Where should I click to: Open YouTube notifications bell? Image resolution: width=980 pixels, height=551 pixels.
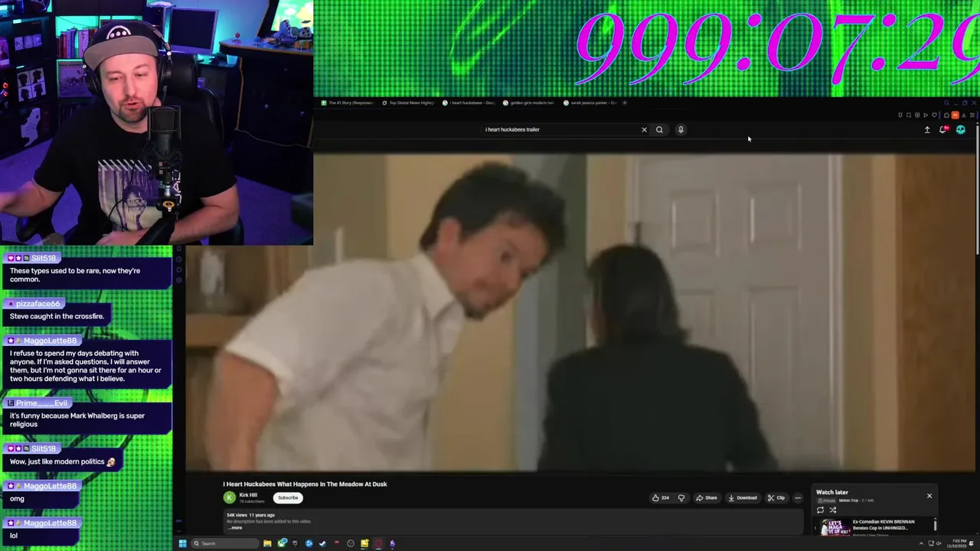943,129
